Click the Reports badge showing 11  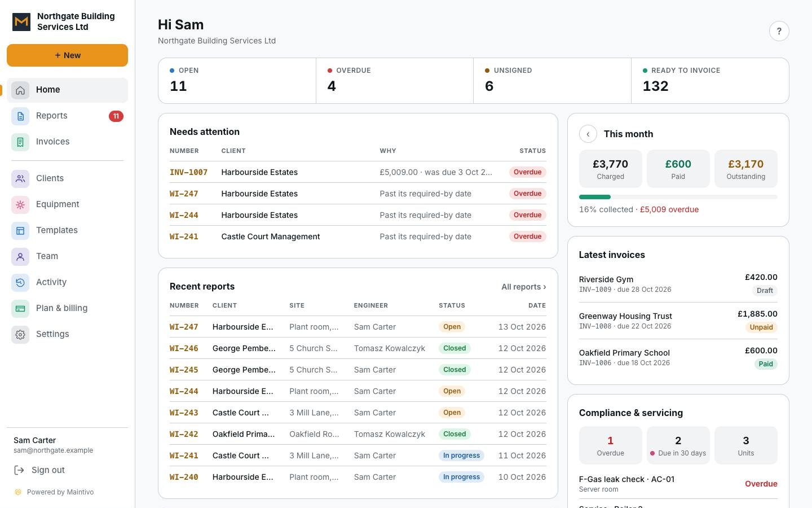[116, 116]
